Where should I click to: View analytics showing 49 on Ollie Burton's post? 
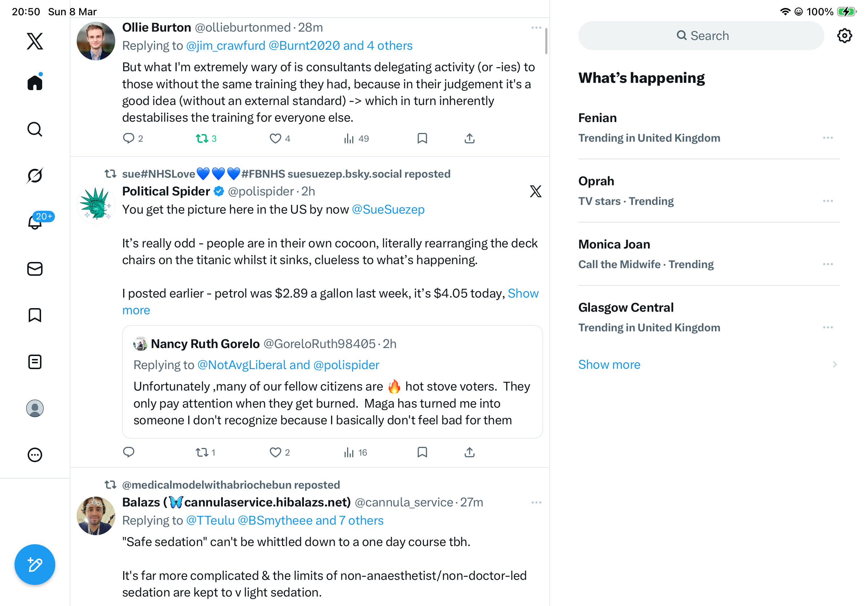(356, 139)
